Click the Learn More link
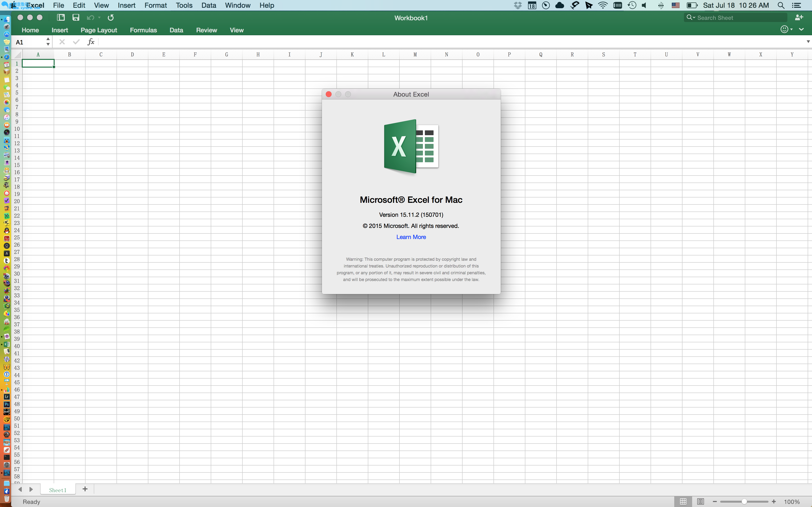 [411, 237]
